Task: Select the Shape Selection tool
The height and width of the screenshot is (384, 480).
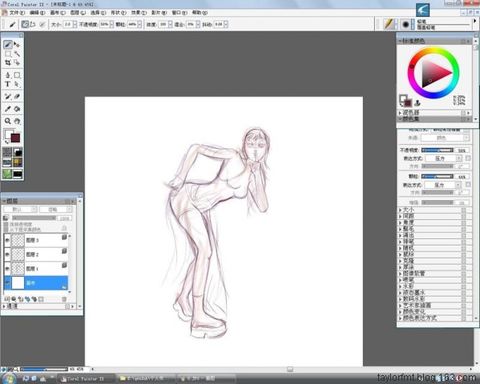Action: (17, 84)
